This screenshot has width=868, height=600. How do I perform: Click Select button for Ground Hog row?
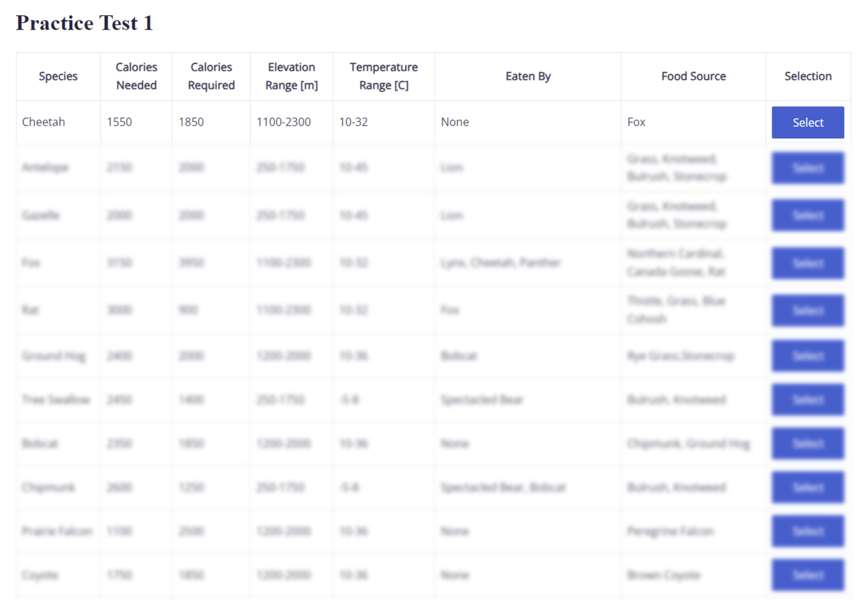point(807,356)
